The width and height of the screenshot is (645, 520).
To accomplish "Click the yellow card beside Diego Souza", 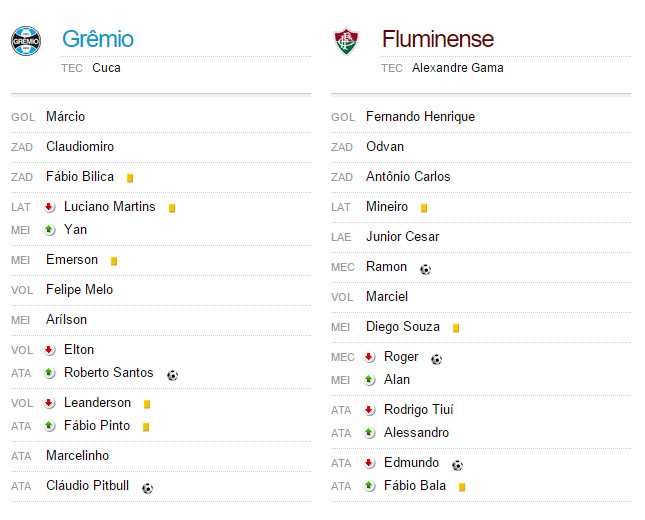I will 456,328.
